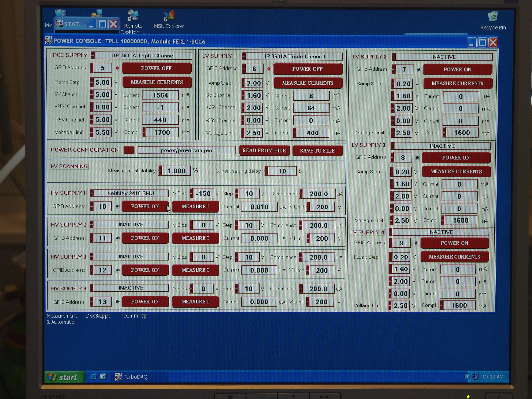Open HV Supply 1 Keithley 2410 selector
Image resolution: width=532 pixels, height=399 pixels.
(131, 193)
